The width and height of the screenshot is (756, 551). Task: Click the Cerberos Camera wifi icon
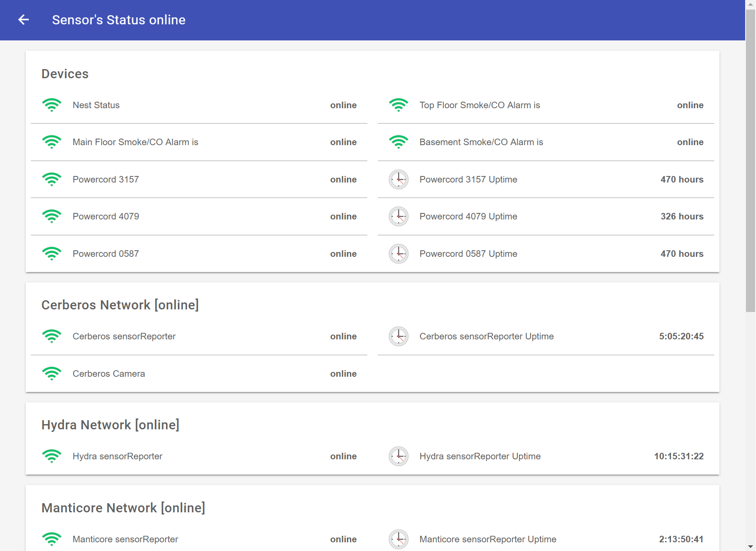click(x=52, y=374)
